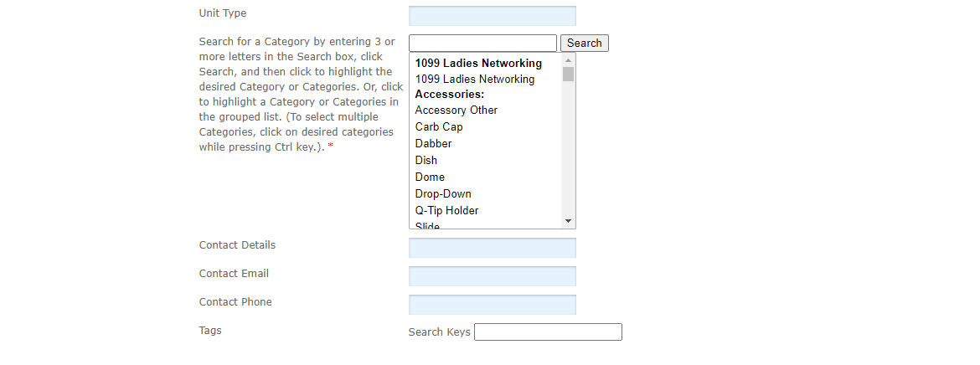The image size is (980, 365).
Task: Click the Contact Phone field
Action: pos(492,305)
